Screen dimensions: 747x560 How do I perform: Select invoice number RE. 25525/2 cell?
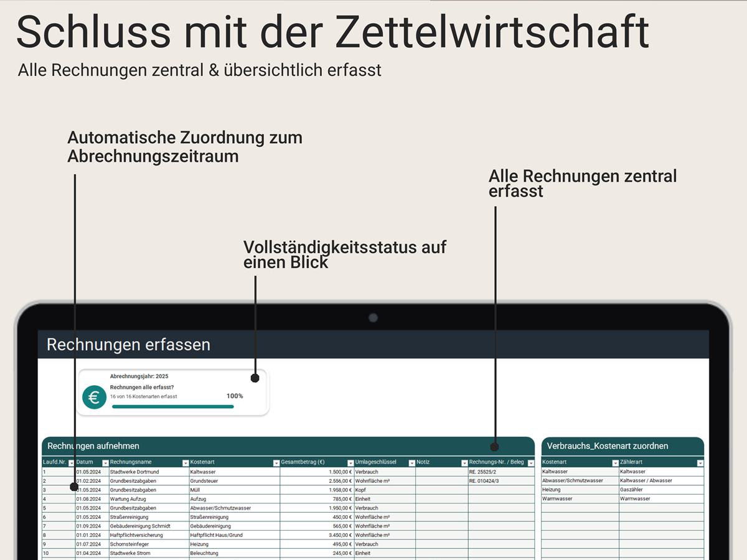tap(500, 472)
